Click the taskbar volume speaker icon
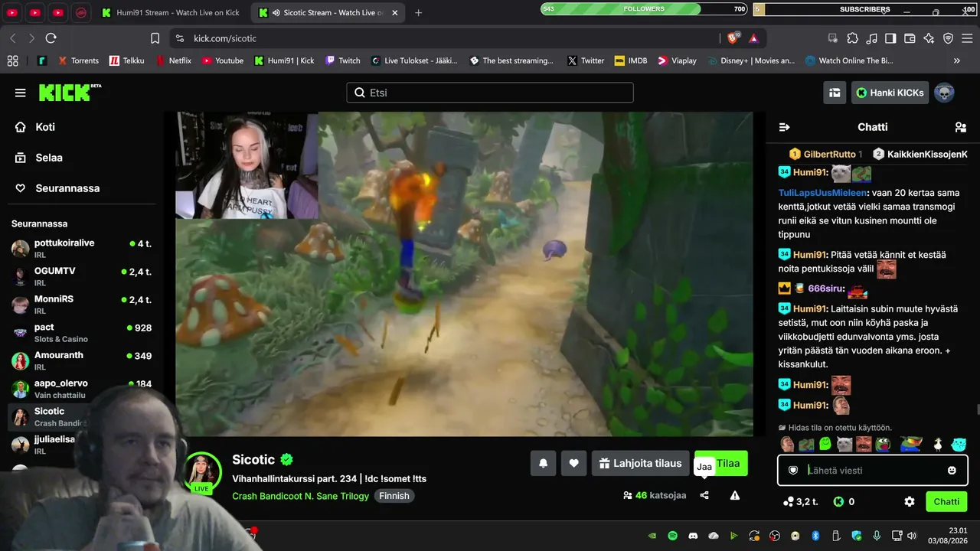 pyautogui.click(x=911, y=536)
